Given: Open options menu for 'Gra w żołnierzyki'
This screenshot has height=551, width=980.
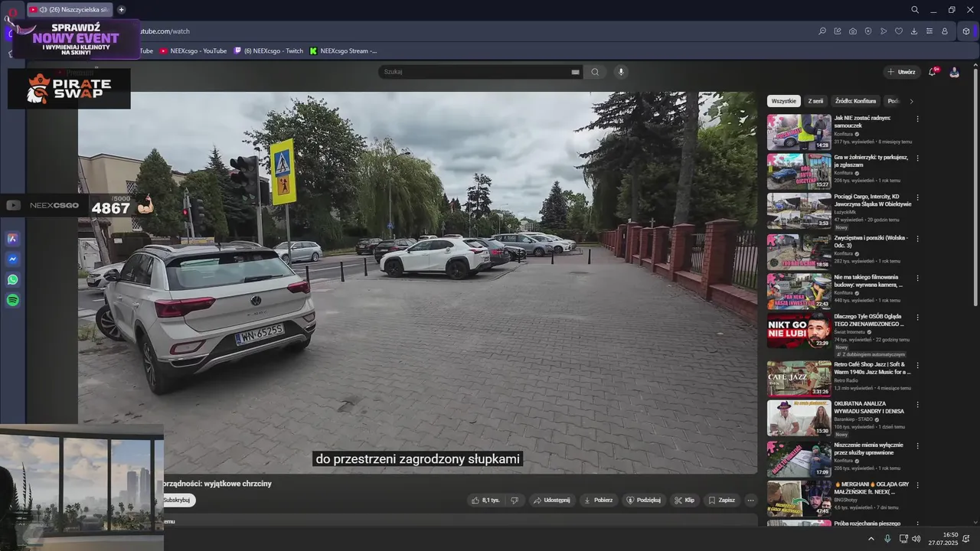Looking at the screenshot, I should point(917,158).
